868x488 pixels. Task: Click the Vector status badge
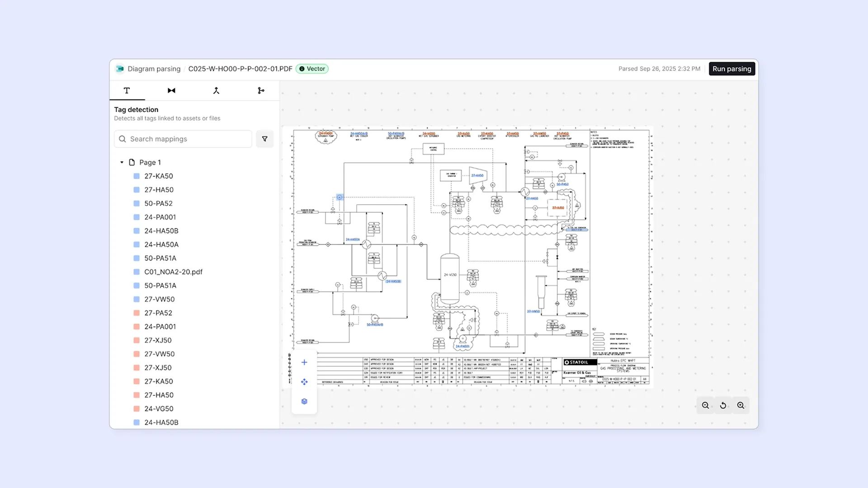tap(312, 69)
